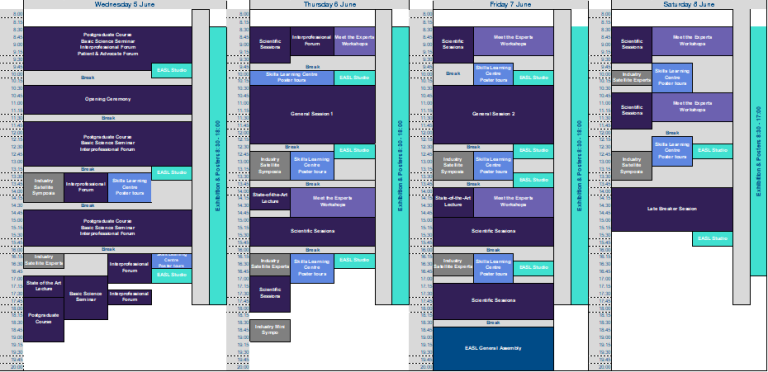Select Friday morning Meet the Experts Workshops
Viewport: 768px width, 372px height.
tap(513, 41)
